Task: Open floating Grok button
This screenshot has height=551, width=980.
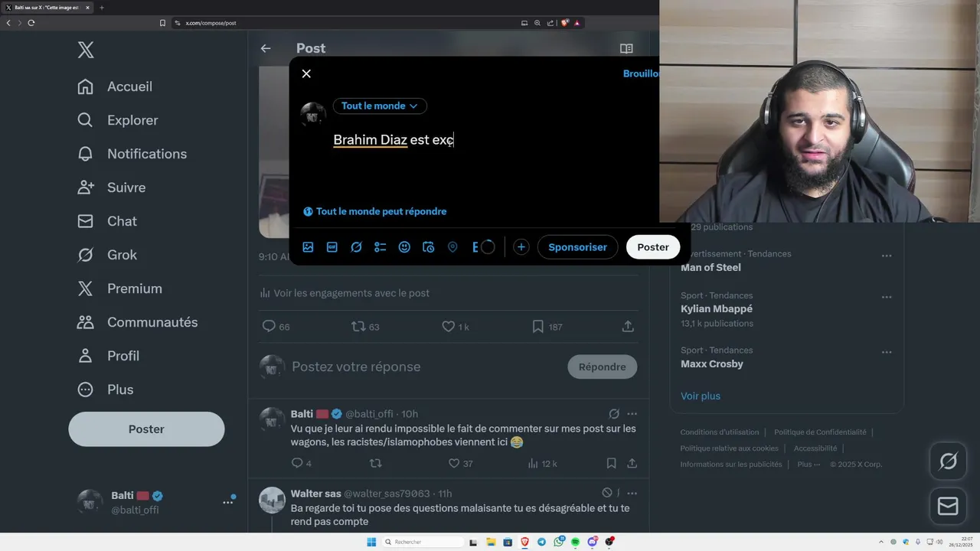Action: (x=948, y=461)
